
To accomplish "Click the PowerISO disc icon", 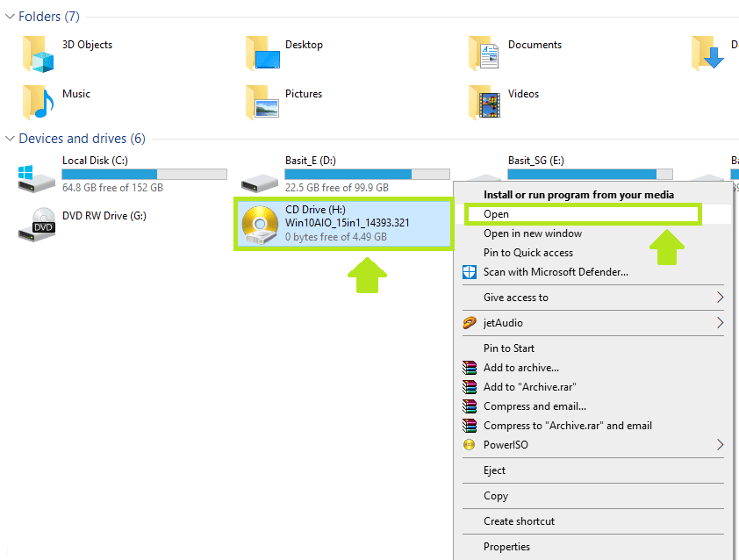I will (470, 445).
